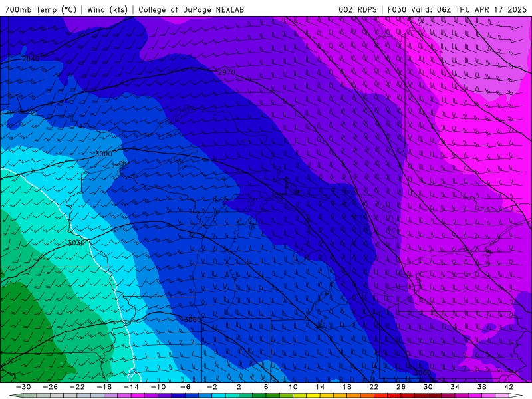Viewport: 532px width, 399px height.
Task: Click the 38 tick label on the color scale
Action: pyautogui.click(x=481, y=387)
